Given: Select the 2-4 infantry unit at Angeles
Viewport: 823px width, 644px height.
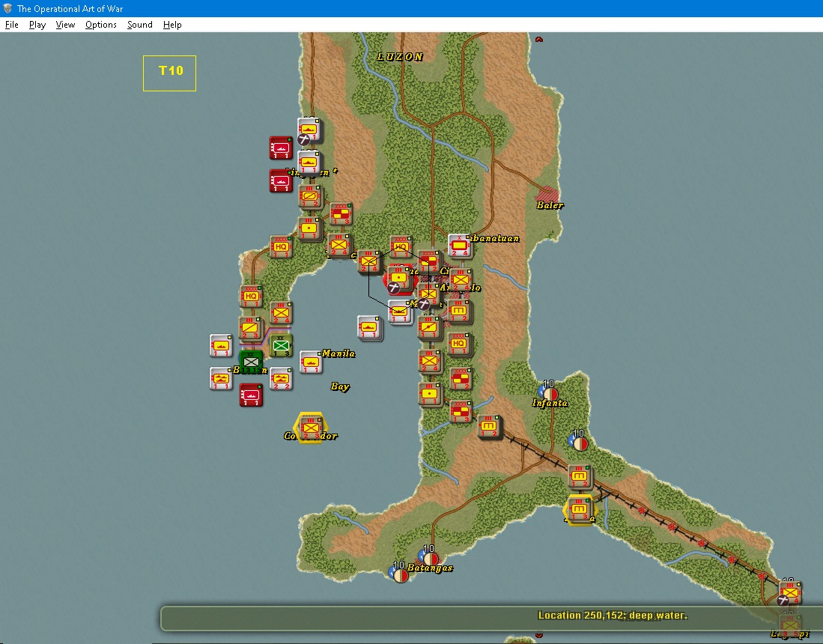Looking at the screenshot, I should 461,280.
